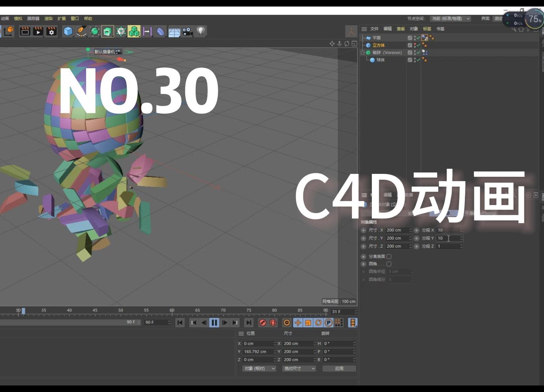Image resolution: width=544 pixels, height=392 pixels.
Task: Add a light bulb object
Action: point(200,32)
